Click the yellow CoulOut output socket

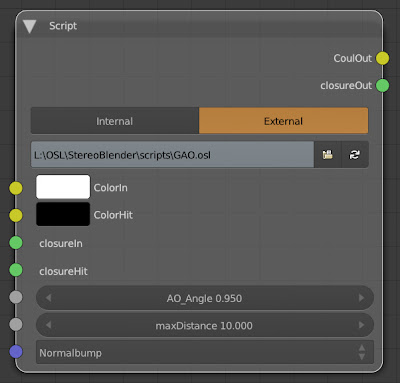click(382, 58)
